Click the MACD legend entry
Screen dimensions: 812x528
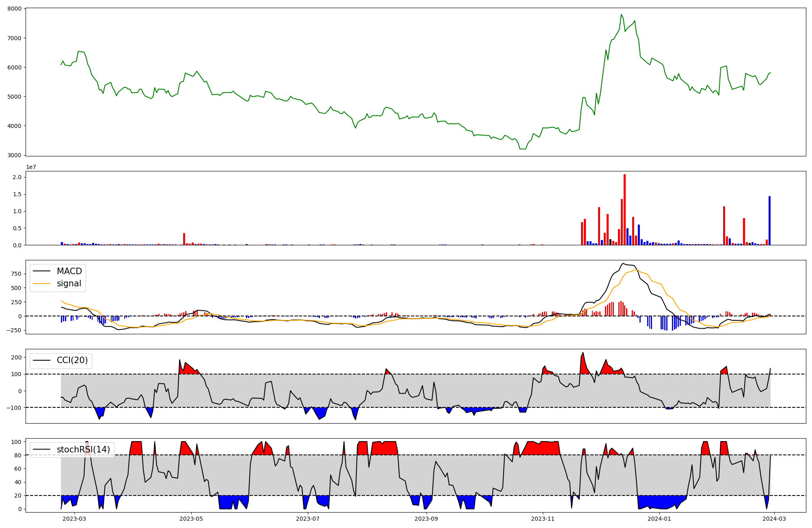point(69,271)
